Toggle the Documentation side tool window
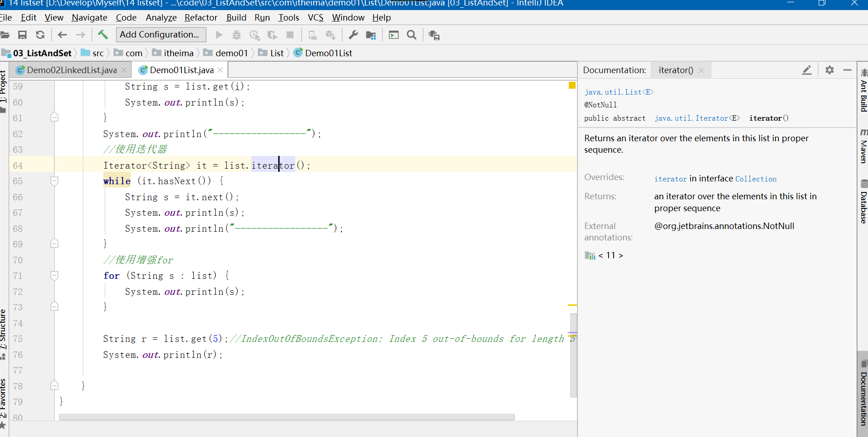Viewport: 868px width, 437px height. click(863, 393)
